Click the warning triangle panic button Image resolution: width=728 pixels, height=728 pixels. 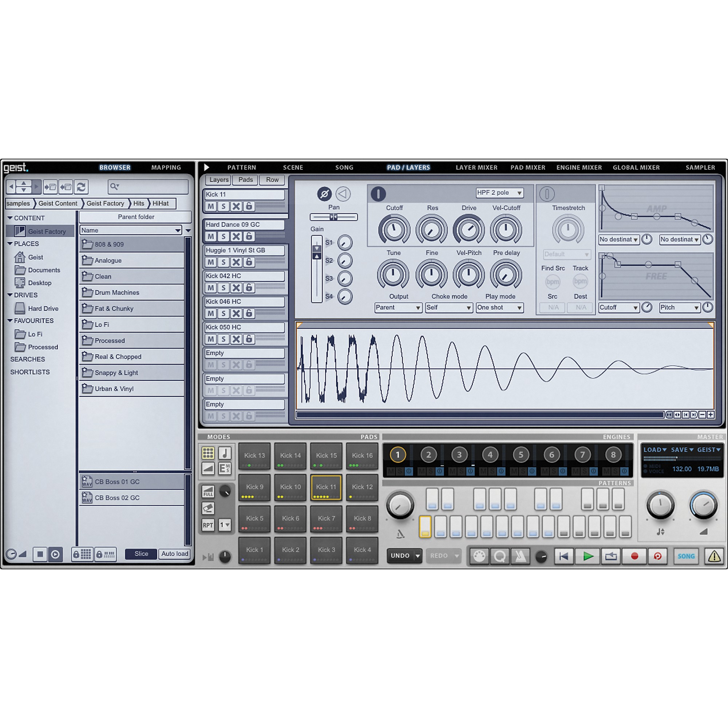[x=714, y=556]
